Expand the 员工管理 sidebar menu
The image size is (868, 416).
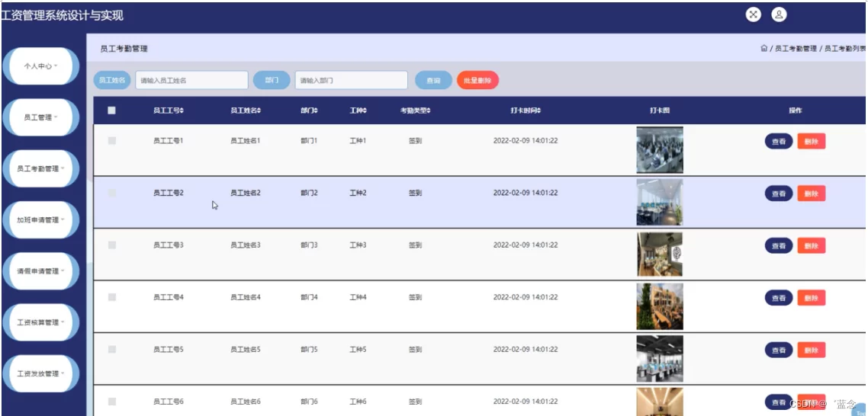pyautogui.click(x=40, y=117)
